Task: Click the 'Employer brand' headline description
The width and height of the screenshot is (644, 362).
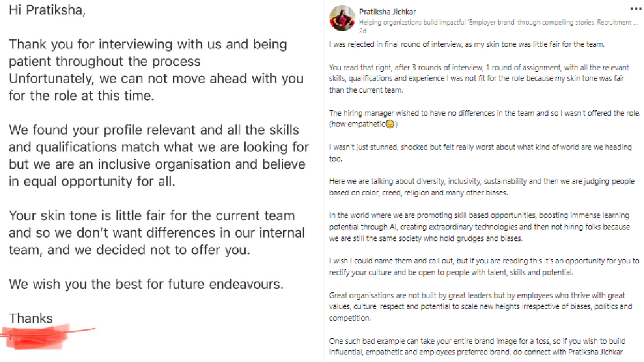Action: [483, 23]
